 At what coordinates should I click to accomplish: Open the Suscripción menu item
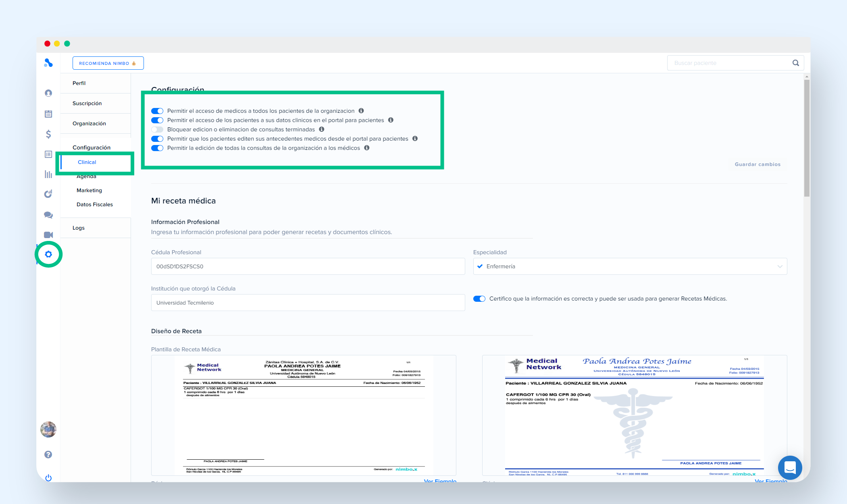[87, 104]
